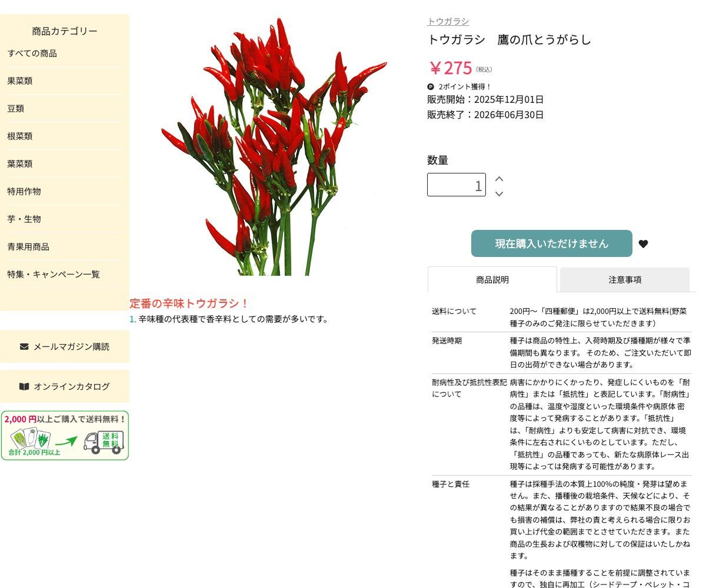The height and width of the screenshot is (588, 706).
Task: Select the 果菜類 category
Action: click(19, 81)
